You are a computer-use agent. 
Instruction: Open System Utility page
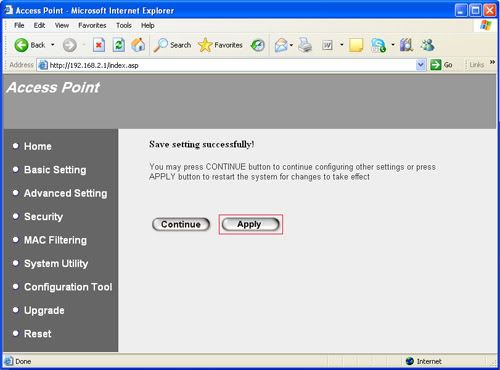point(56,264)
